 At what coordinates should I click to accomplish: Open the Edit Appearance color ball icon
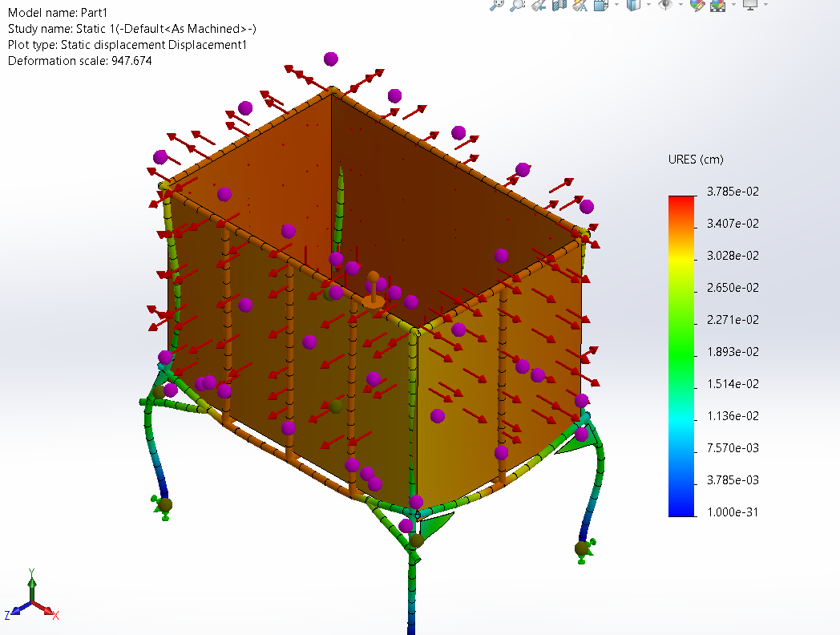pyautogui.click(x=697, y=4)
